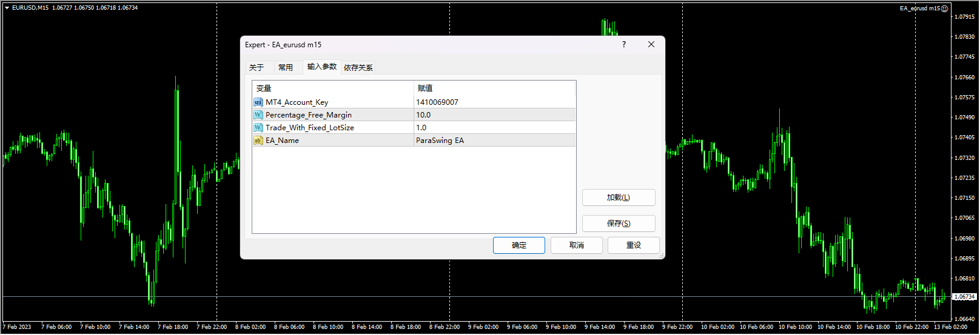The width and height of the screenshot is (980, 335).
Task: Select the ParaSwing EA value cell
Action: point(440,141)
